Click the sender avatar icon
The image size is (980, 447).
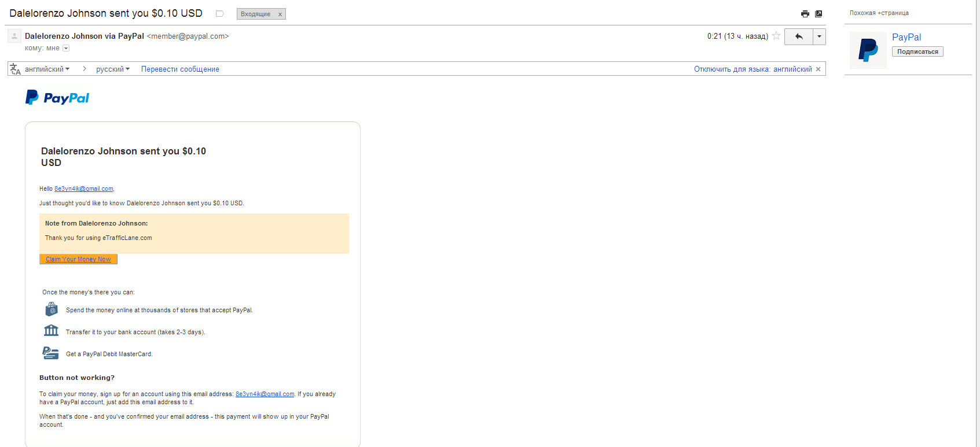click(x=14, y=36)
